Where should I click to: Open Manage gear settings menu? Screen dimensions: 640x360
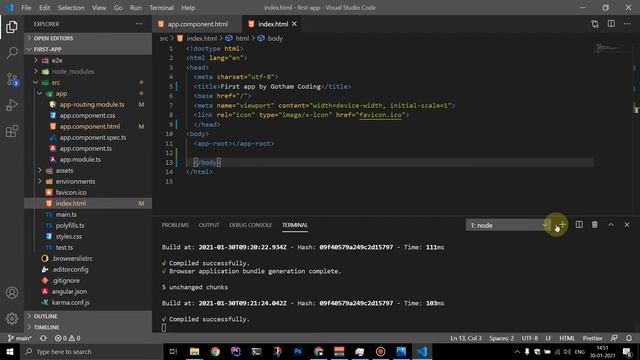(12, 318)
